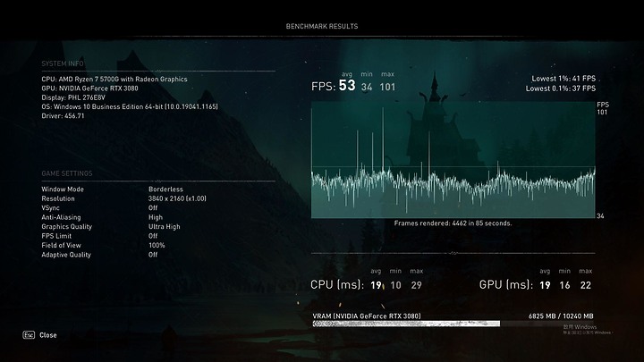The image size is (644, 362).
Task: Click the High value beside Anti-Aliasing
Action: click(x=156, y=217)
